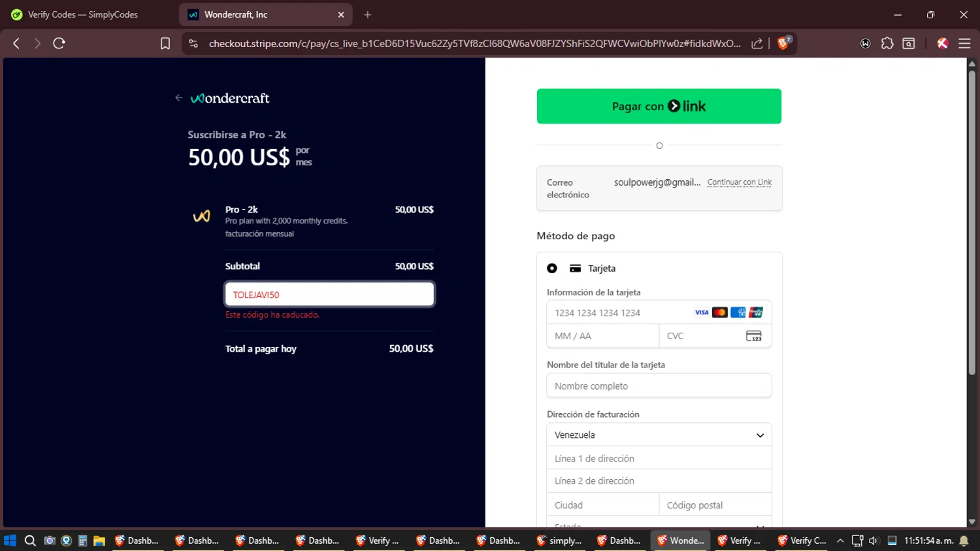Click the Código postal field
The width and height of the screenshot is (980, 551).
pyautogui.click(x=715, y=505)
